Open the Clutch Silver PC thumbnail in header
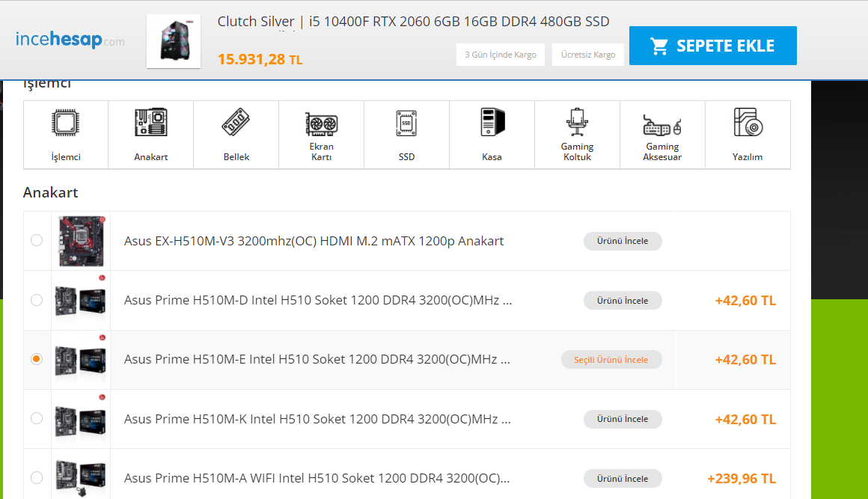 [x=174, y=41]
